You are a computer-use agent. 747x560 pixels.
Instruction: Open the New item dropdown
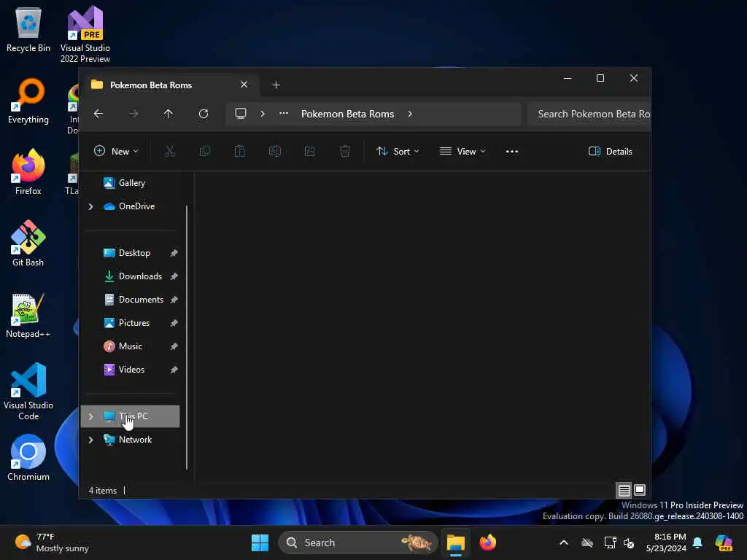(x=116, y=152)
